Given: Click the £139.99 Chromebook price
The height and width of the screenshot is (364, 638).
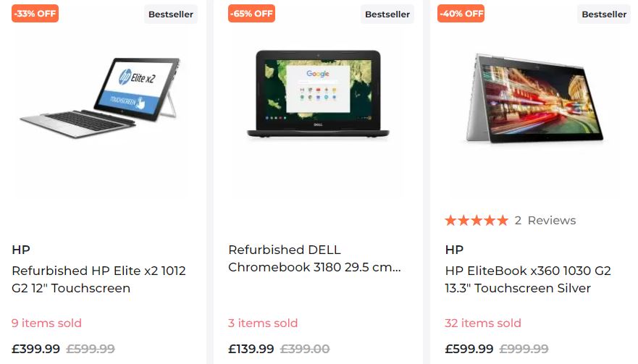Looking at the screenshot, I should [x=251, y=349].
